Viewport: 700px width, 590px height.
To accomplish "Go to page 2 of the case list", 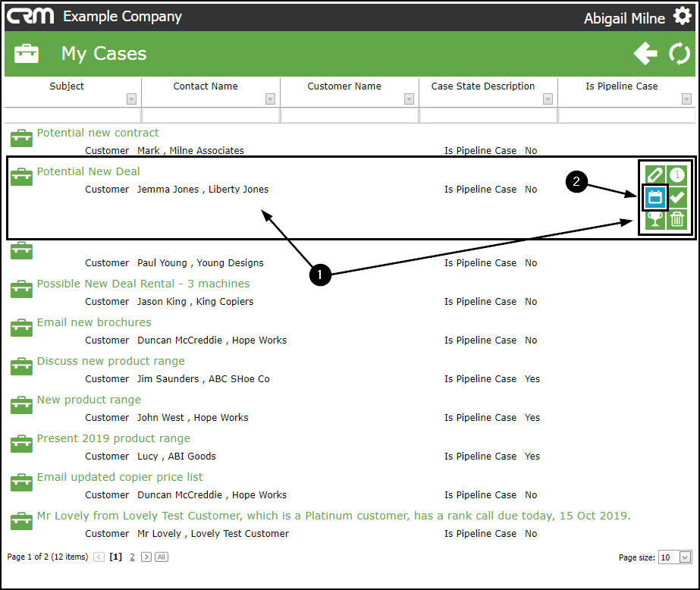I will 132,557.
